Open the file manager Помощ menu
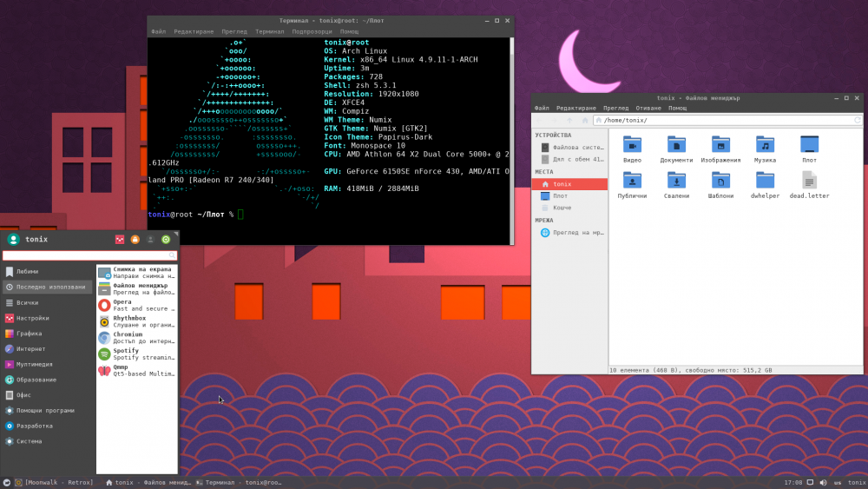 tap(677, 108)
